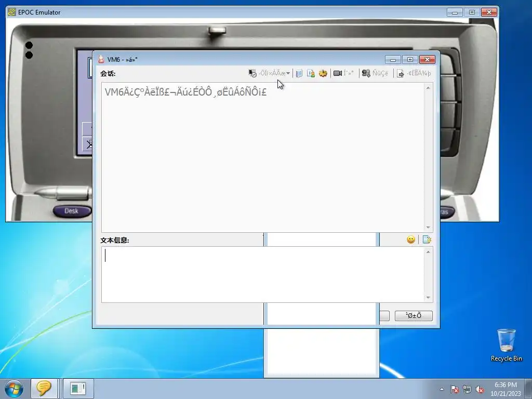Image resolution: width=532 pixels, height=399 pixels.
Task: Click the network tray icon
Action: click(x=467, y=389)
